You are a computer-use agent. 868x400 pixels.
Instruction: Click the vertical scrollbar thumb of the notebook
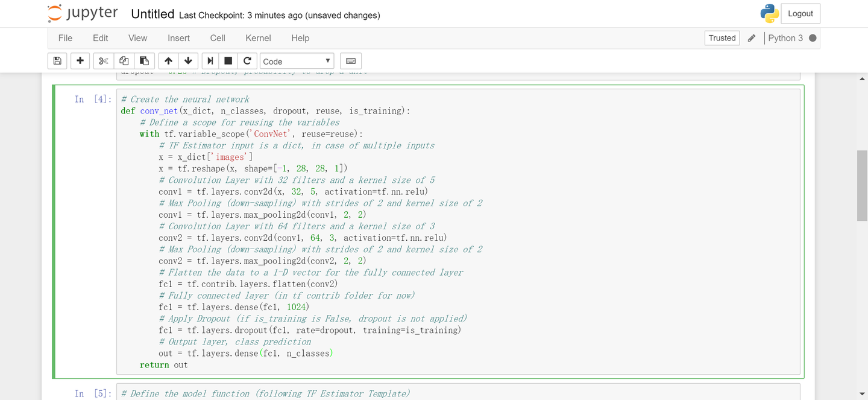(x=862, y=186)
